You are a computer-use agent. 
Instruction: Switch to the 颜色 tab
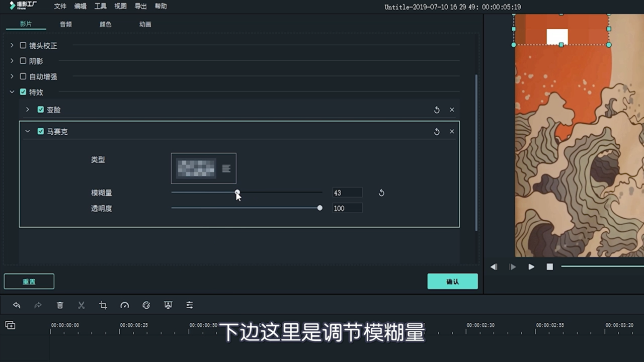(105, 24)
